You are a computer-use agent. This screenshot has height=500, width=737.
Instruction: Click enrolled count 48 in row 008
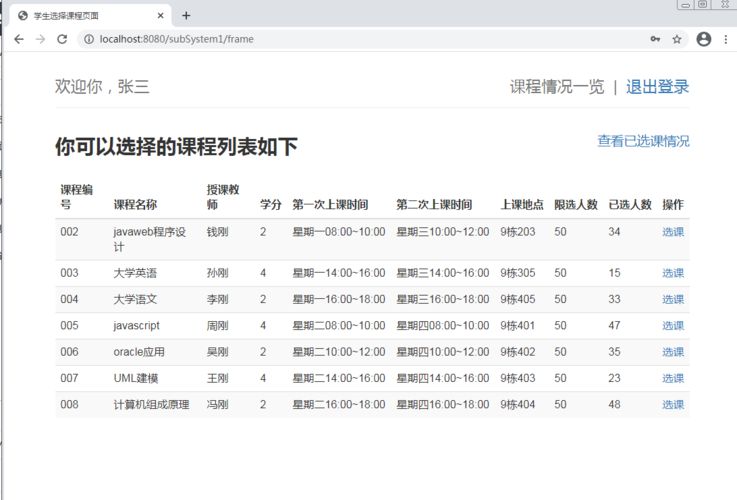(614, 405)
